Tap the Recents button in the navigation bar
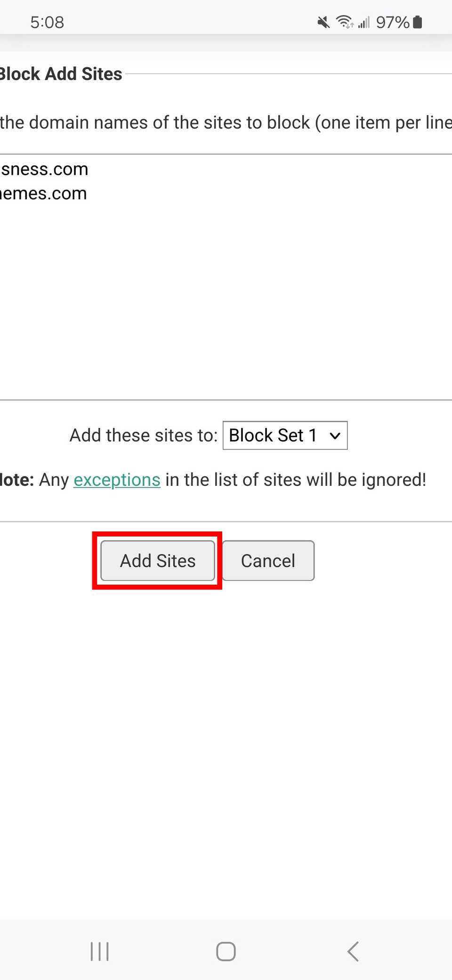The width and height of the screenshot is (452, 980). 99,951
